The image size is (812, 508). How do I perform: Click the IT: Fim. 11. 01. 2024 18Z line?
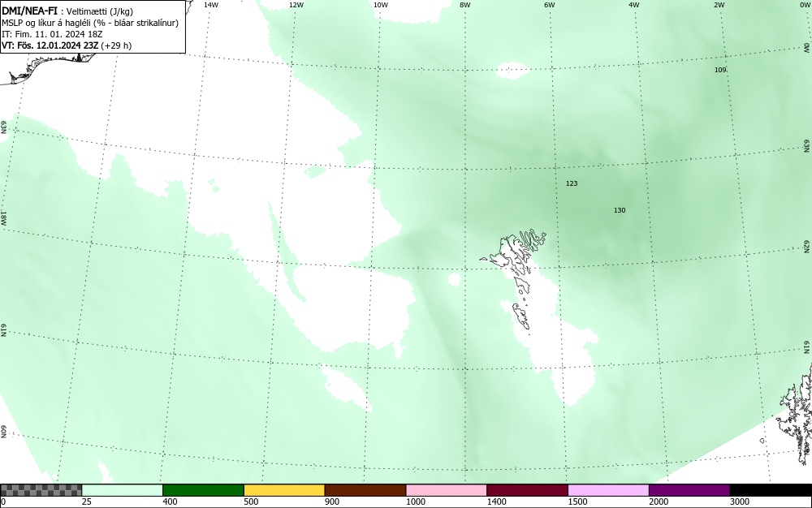click(x=52, y=34)
